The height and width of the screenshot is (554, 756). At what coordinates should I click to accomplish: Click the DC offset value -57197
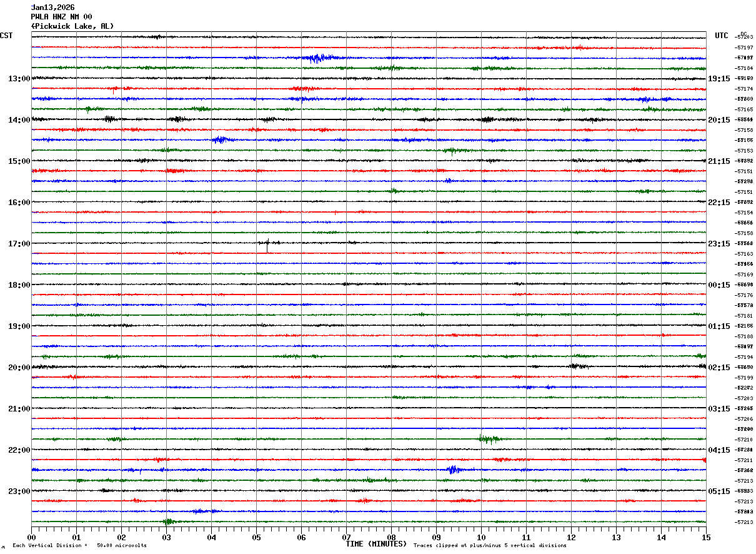[744, 48]
